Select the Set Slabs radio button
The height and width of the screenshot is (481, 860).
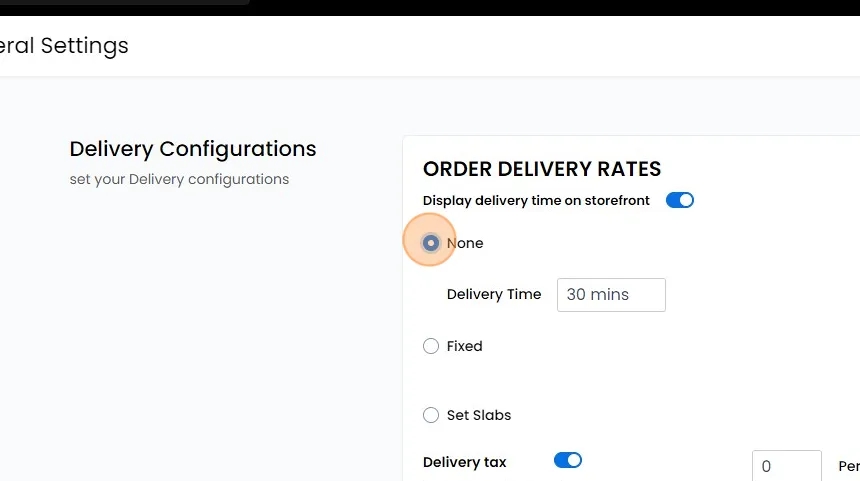tap(431, 415)
